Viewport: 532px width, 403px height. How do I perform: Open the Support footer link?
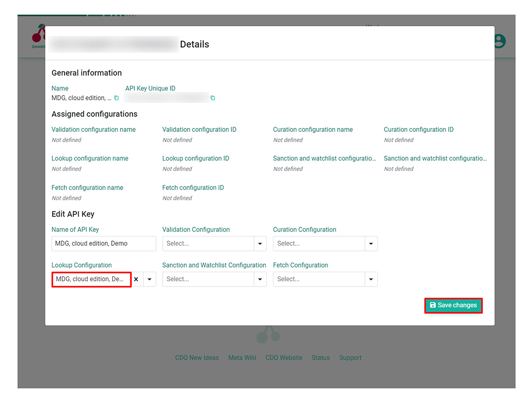350,358
